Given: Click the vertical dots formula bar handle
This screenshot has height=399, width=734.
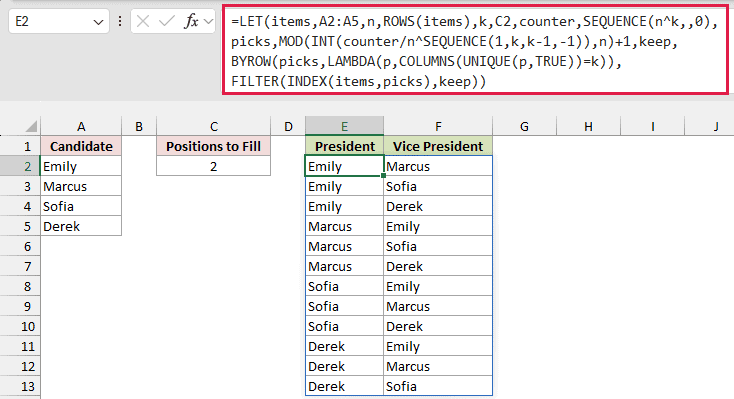Looking at the screenshot, I should (120, 21).
